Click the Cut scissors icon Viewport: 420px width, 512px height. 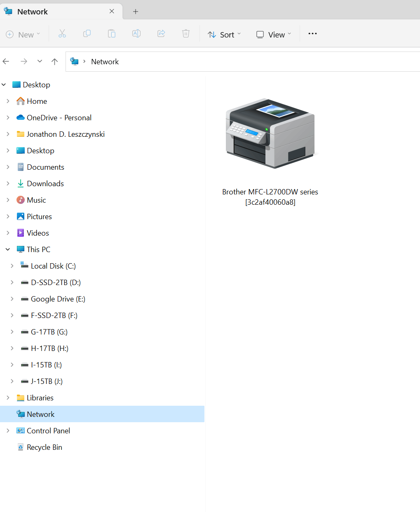62,34
